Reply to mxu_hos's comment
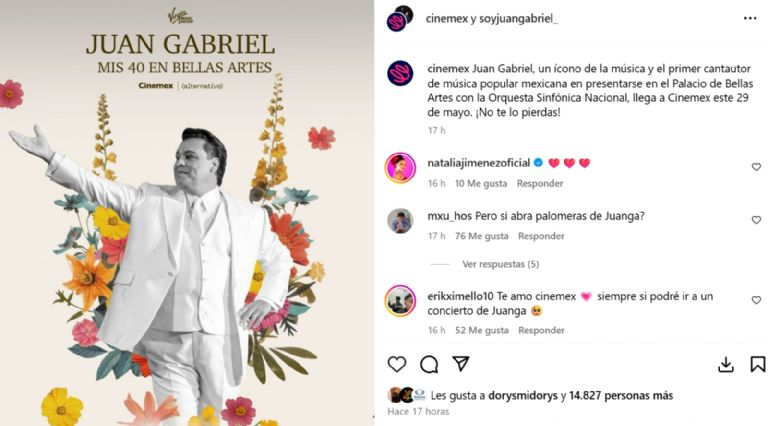 pos(541,236)
